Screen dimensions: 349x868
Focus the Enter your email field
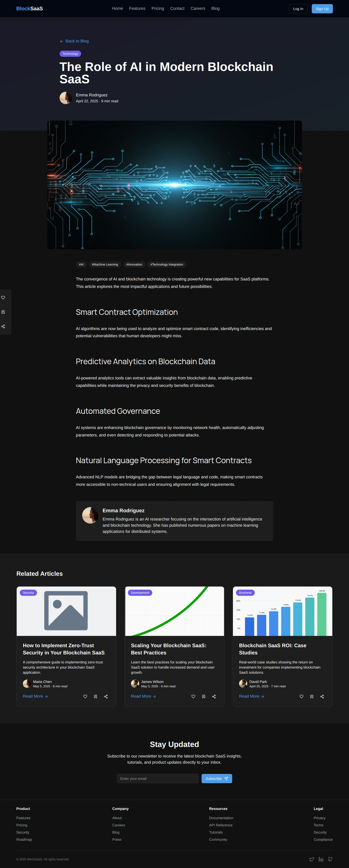(158, 778)
